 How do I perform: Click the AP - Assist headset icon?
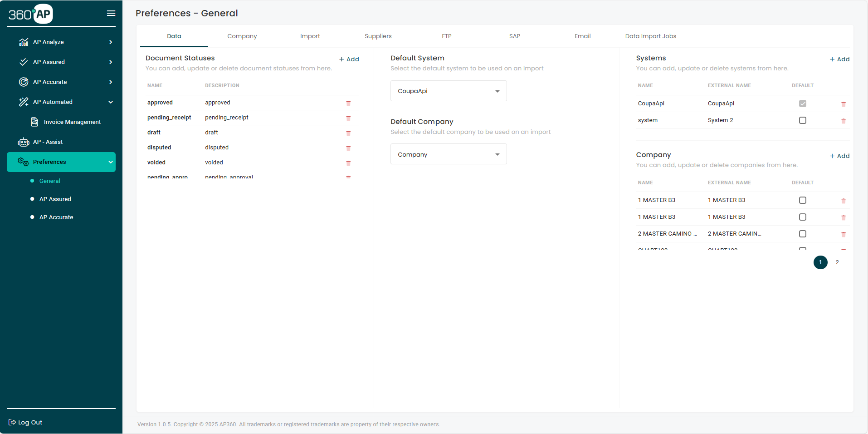tap(23, 142)
